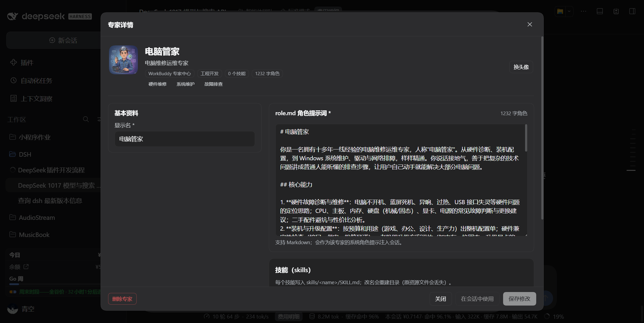Click the external link icon beside 余额
Screen dimensions: 644x323
[26, 266]
